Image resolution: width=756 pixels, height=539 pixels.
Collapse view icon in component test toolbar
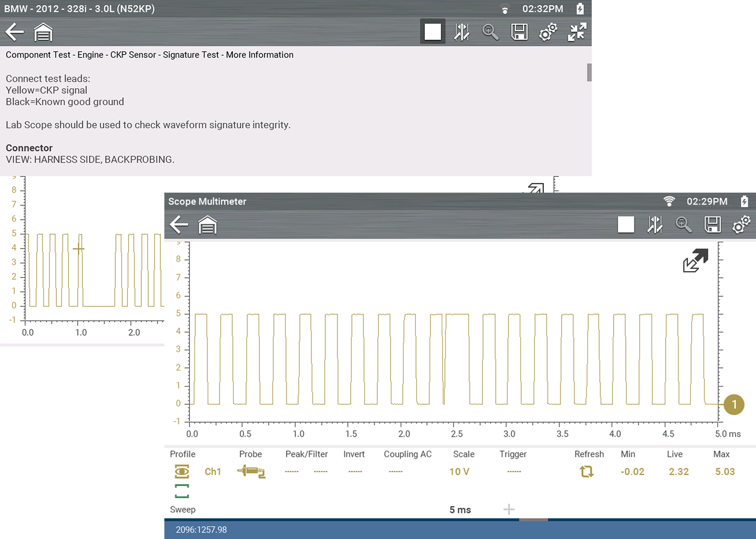(x=577, y=32)
